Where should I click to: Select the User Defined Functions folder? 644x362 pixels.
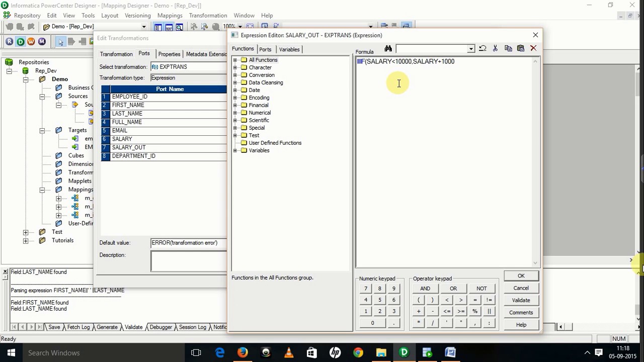275,143
